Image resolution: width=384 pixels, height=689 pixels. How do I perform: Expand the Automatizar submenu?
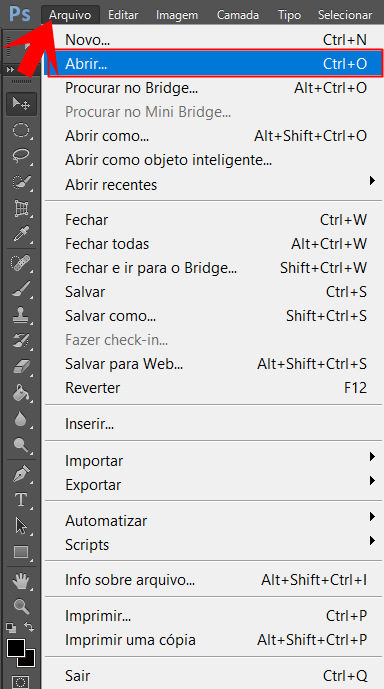[372, 516]
